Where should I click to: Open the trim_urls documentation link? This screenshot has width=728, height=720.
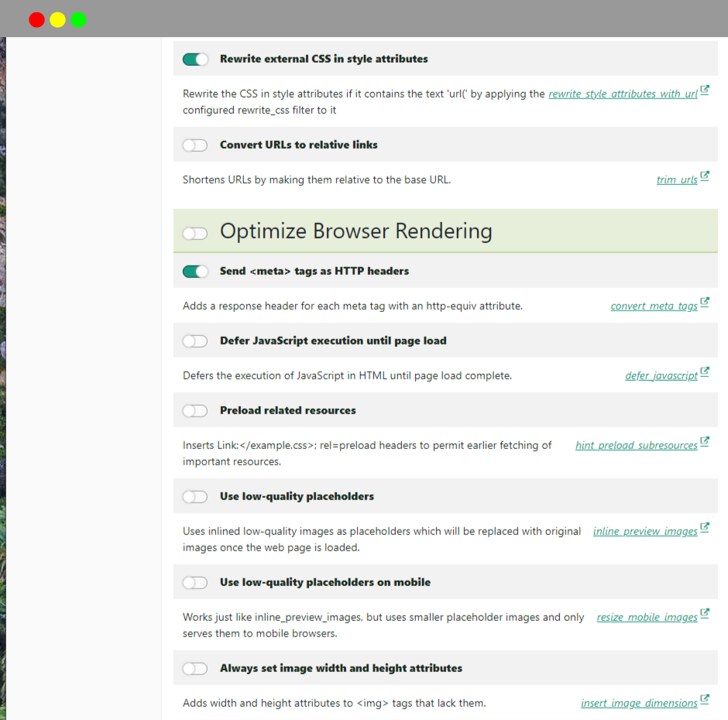pyautogui.click(x=676, y=180)
